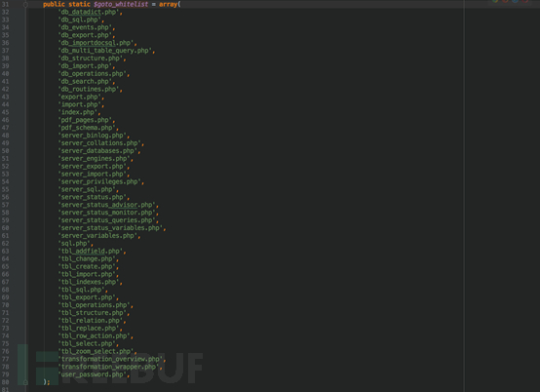Open file in Opera browser icon

[x=525, y=1]
